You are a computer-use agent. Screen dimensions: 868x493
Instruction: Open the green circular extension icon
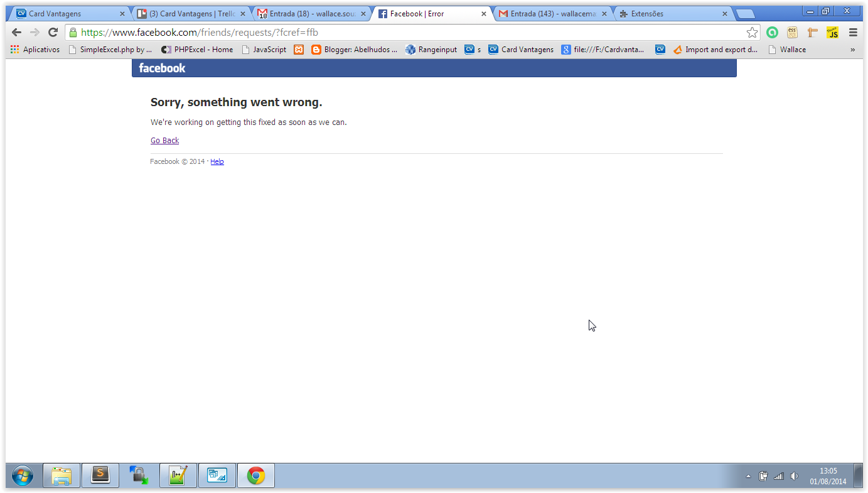(772, 33)
